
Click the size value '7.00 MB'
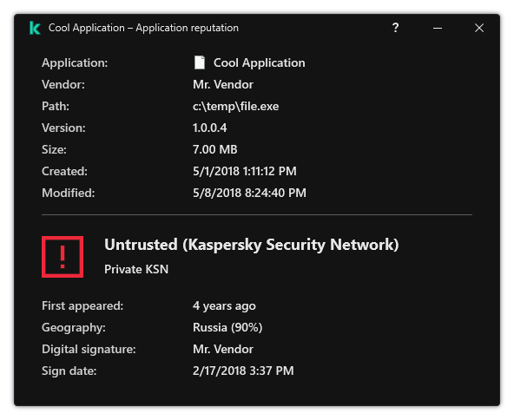coord(214,149)
